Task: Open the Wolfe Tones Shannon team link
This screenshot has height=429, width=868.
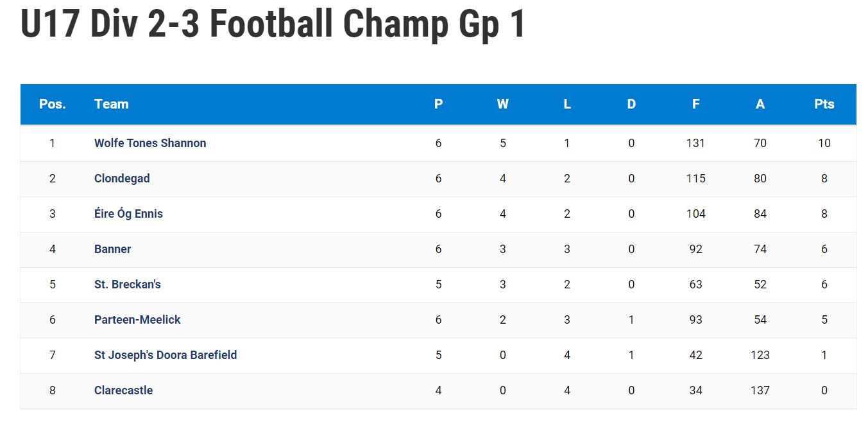Action: (150, 143)
